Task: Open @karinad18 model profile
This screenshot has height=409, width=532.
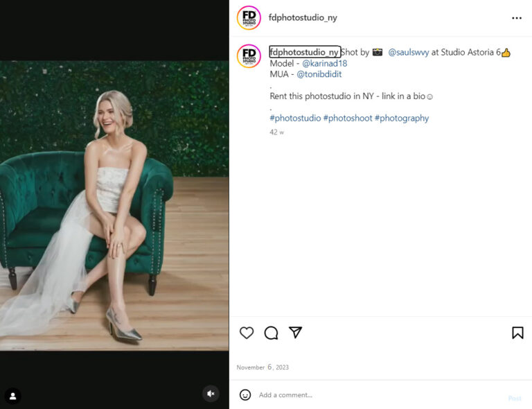Action: [324, 64]
